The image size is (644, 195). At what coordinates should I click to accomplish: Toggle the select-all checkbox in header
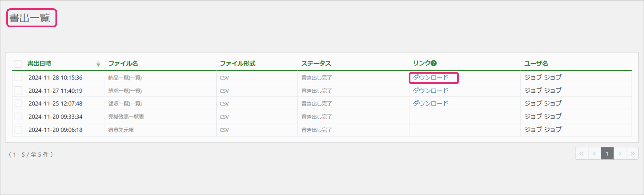tap(18, 64)
